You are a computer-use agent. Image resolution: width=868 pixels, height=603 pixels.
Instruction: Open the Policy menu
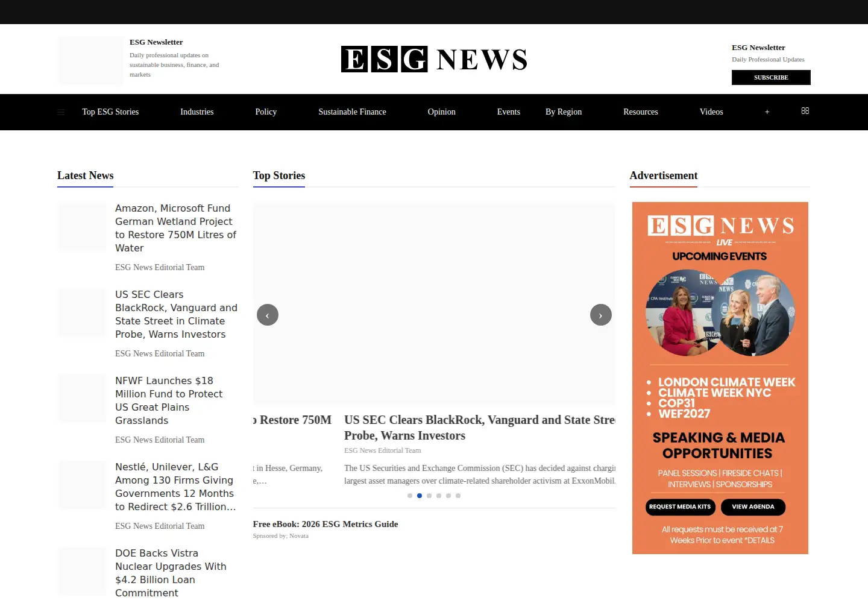[266, 112]
